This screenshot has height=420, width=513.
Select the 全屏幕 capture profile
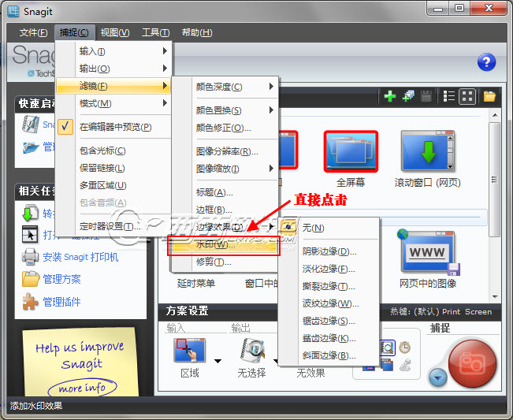click(351, 151)
